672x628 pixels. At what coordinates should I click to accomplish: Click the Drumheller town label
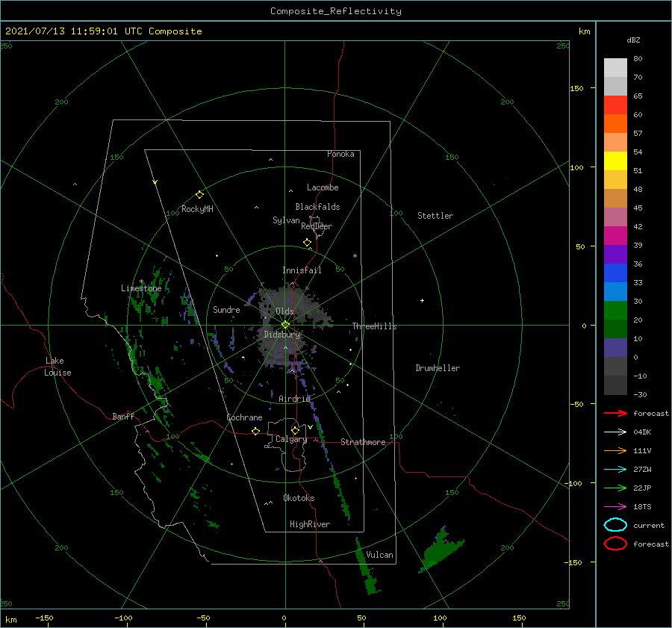click(438, 368)
